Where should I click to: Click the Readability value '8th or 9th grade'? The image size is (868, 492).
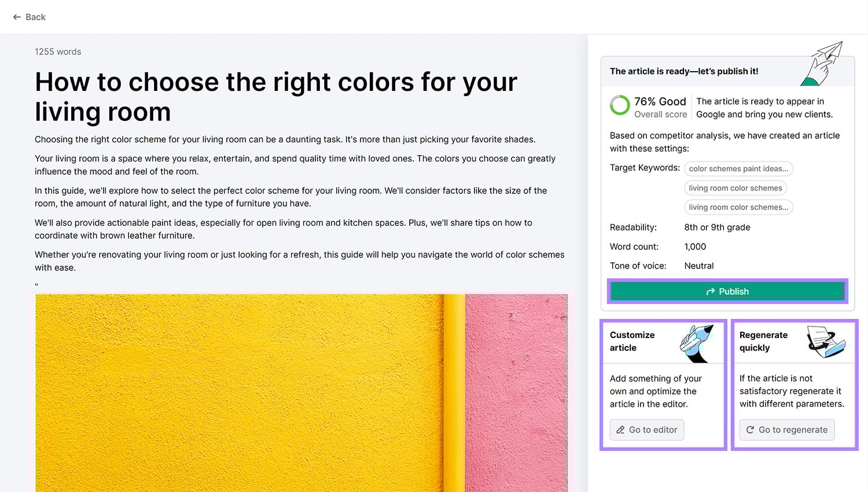pos(717,227)
